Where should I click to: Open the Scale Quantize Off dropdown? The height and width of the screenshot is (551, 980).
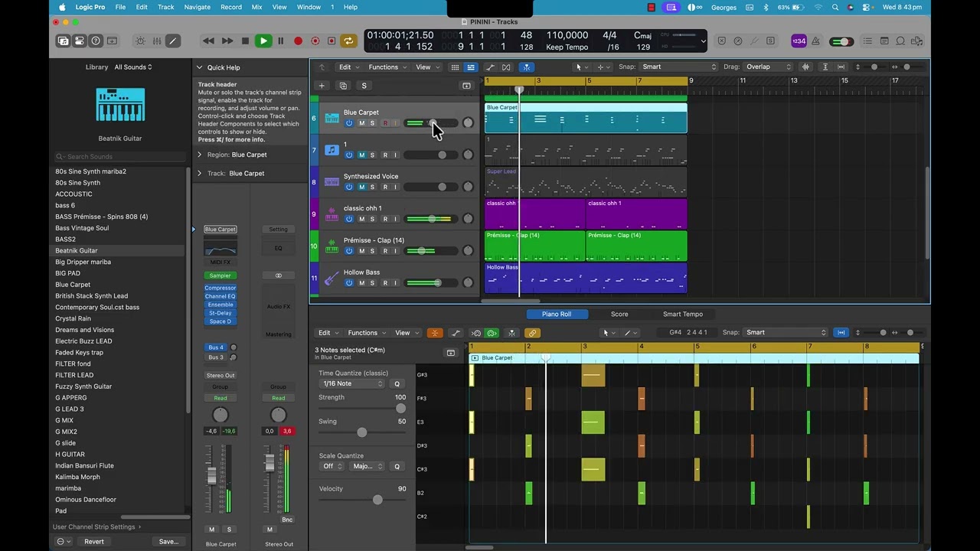tap(332, 467)
